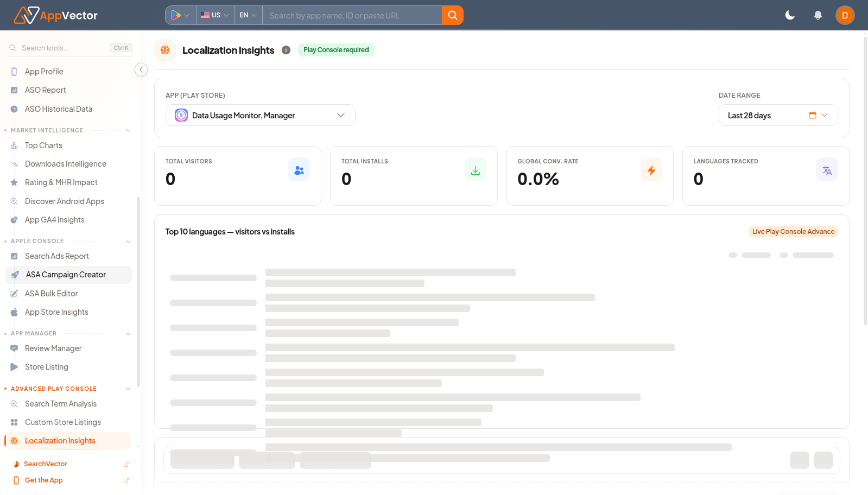The height and width of the screenshot is (495, 868).
Task: Click the App GA4 Insights pie icon
Action: click(14, 220)
